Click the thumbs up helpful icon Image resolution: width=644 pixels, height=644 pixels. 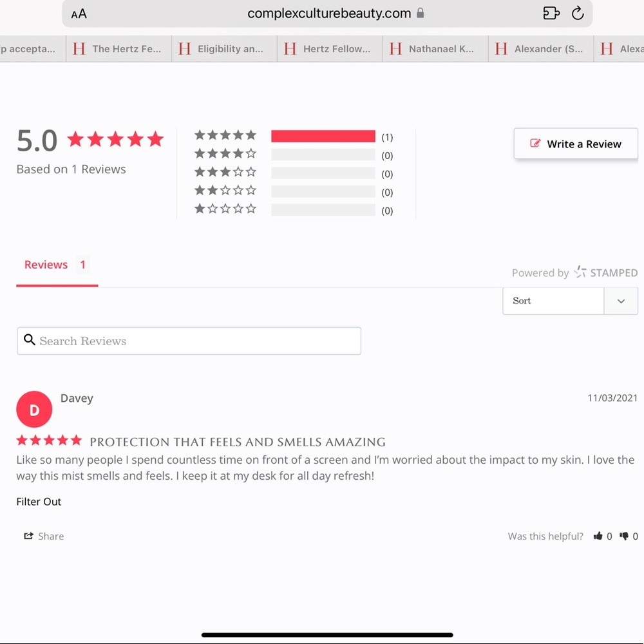(598, 536)
